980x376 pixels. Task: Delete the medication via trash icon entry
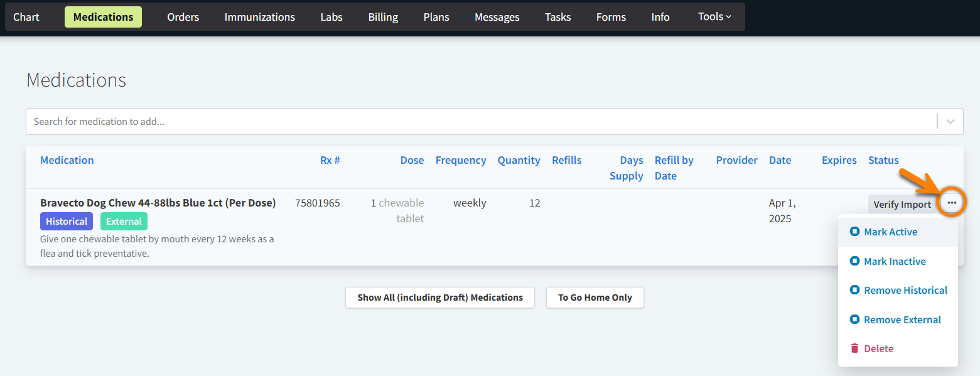878,348
